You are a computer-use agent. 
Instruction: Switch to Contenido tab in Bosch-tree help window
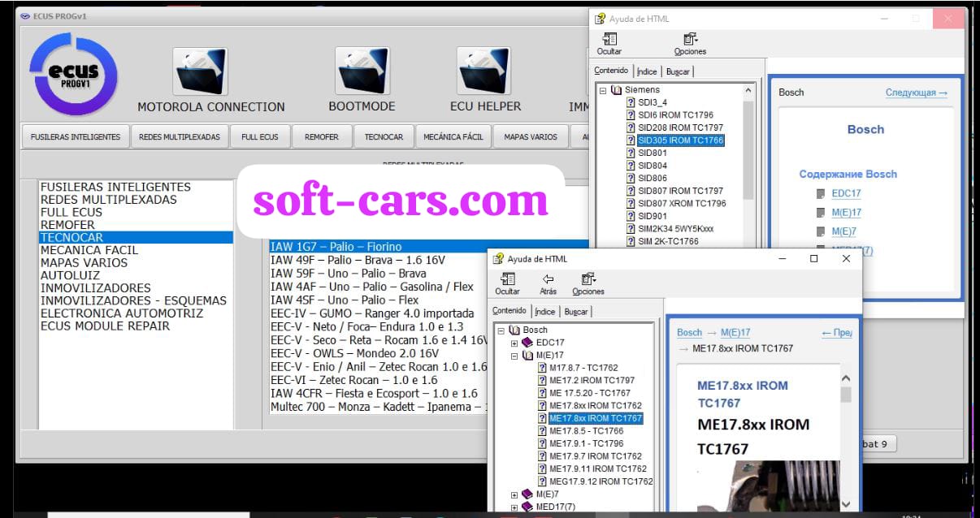click(510, 310)
